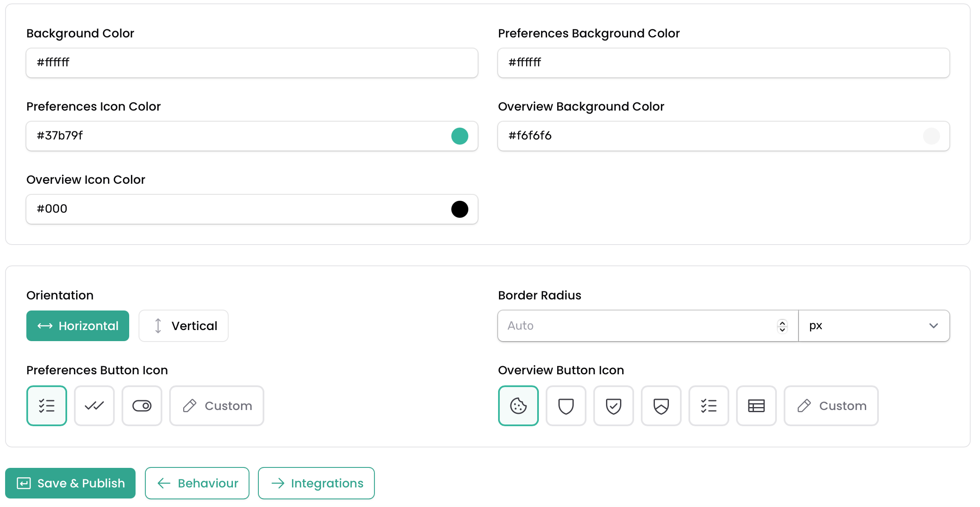Proceed to the Integrations step
Screen dimensions: 980x507
316,483
